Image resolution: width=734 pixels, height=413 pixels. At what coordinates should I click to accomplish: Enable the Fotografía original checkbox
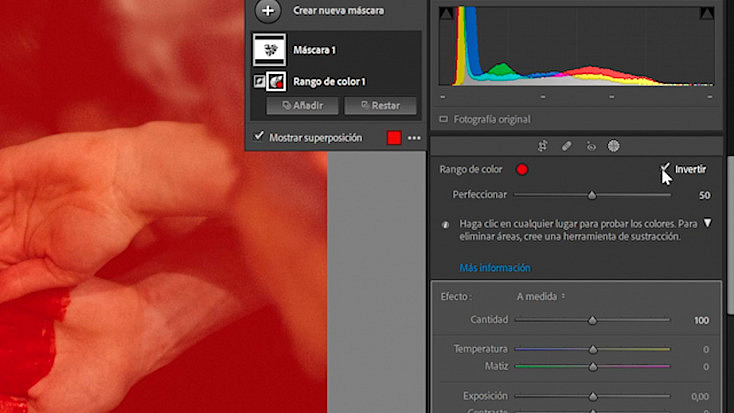[x=443, y=119]
